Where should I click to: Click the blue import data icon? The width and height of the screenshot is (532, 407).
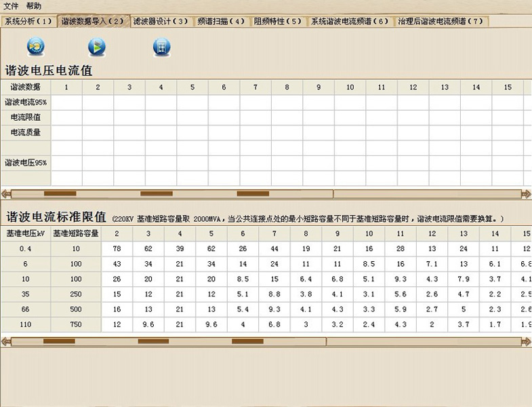coord(35,47)
